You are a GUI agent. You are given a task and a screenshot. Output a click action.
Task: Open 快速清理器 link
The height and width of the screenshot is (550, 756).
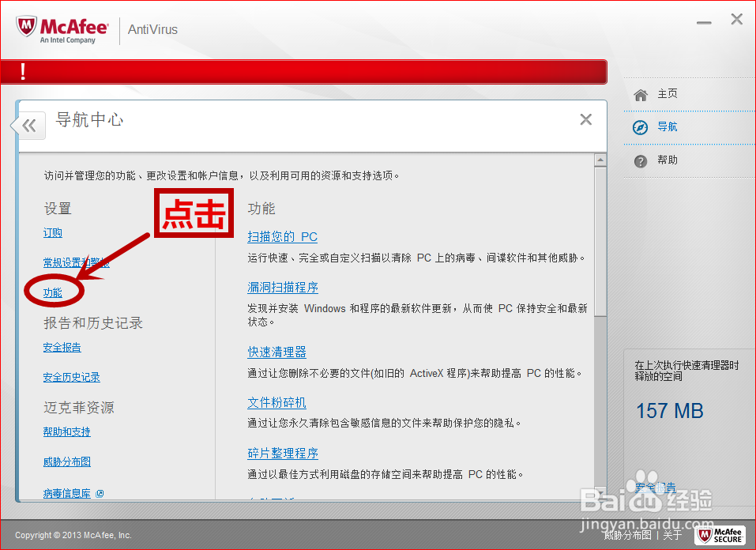click(276, 352)
